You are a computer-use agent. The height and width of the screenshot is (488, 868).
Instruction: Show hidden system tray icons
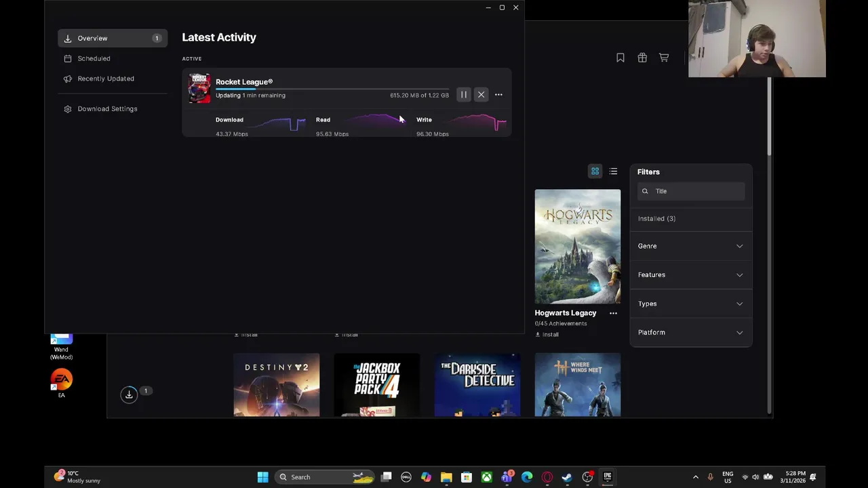tap(695, 477)
